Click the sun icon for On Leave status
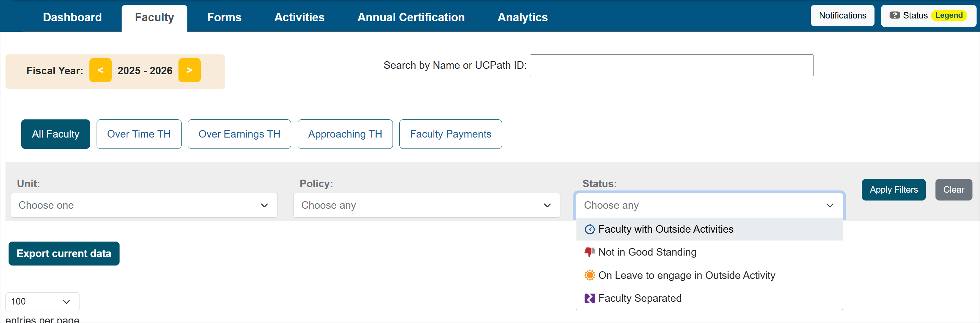Image resolution: width=980 pixels, height=323 pixels. [589, 275]
